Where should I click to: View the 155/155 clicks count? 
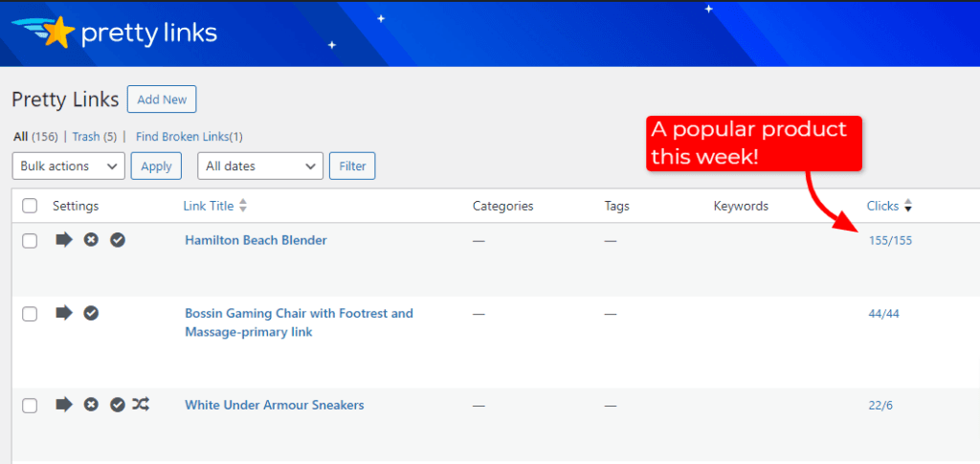[890, 241]
